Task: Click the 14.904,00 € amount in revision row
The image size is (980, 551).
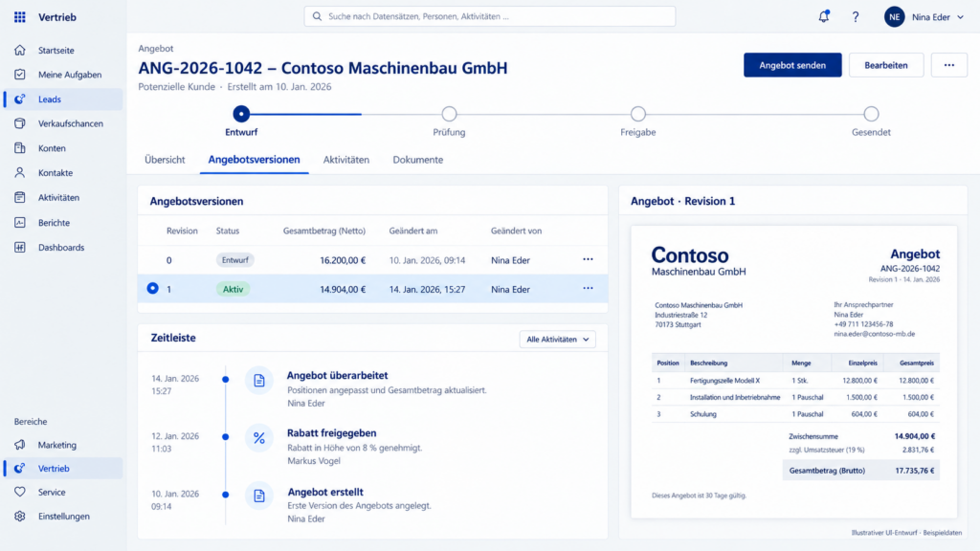Action: pyautogui.click(x=343, y=289)
